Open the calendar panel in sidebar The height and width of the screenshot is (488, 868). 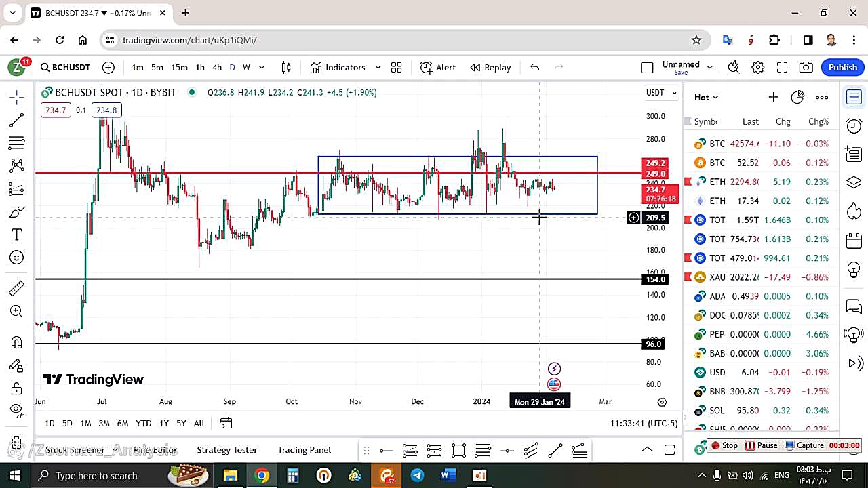854,241
